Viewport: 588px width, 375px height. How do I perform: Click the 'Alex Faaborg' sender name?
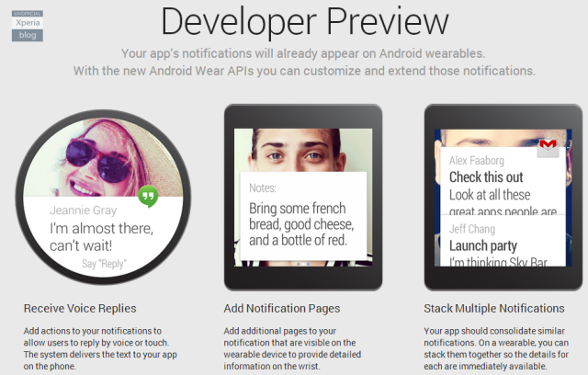point(477,161)
